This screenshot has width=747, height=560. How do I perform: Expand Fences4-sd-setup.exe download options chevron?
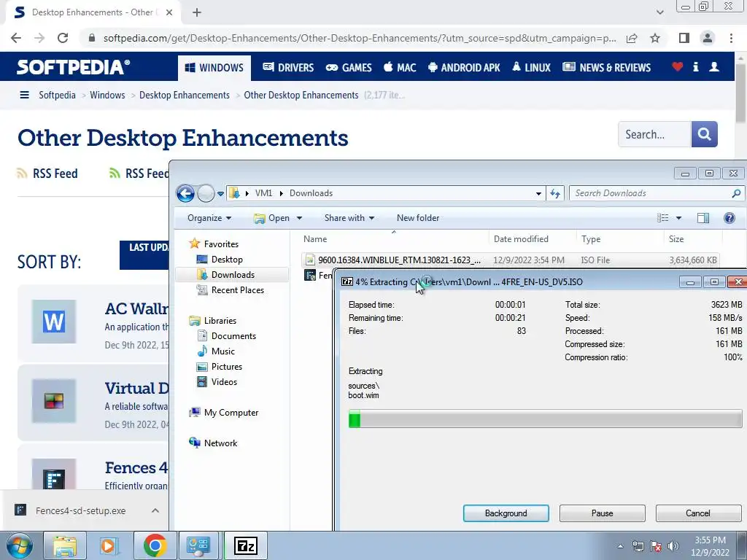(x=155, y=510)
